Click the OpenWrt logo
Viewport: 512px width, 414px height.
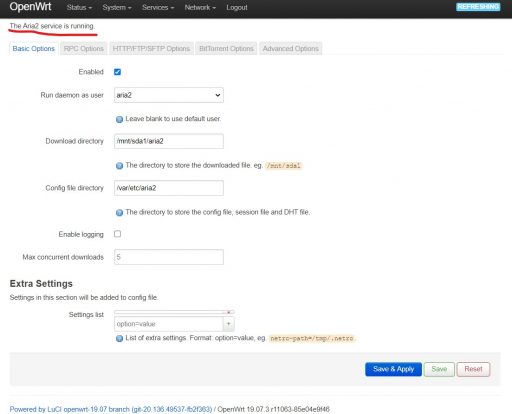tap(30, 7)
